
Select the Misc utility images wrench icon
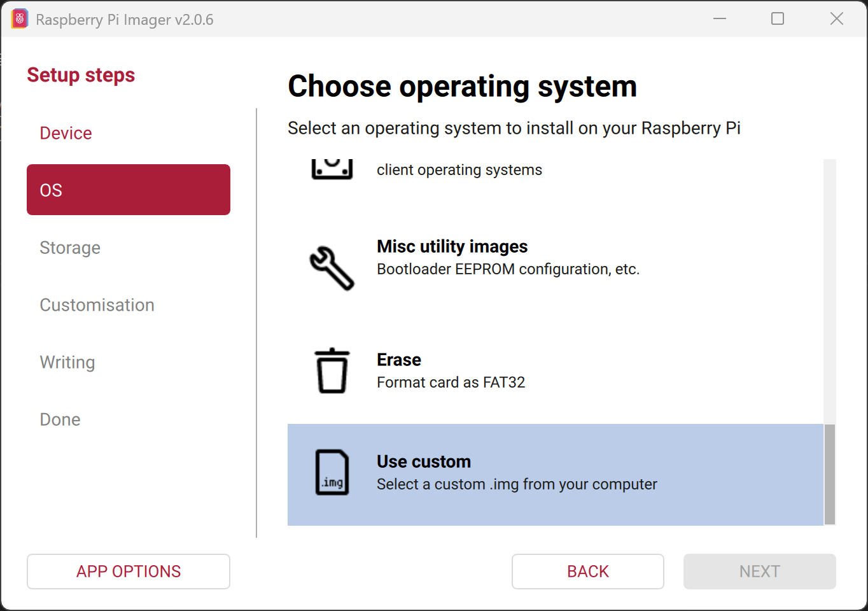click(332, 267)
